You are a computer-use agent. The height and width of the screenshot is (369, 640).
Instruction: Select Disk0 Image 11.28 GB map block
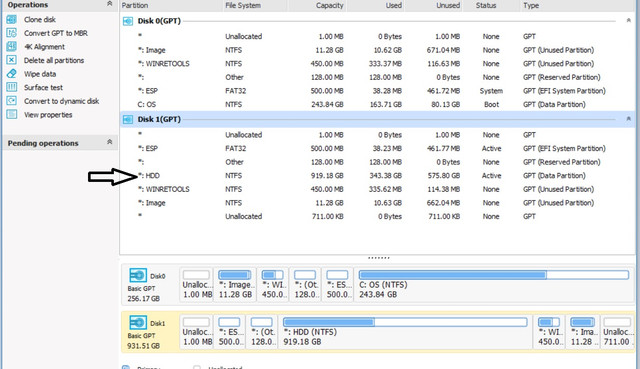click(x=235, y=285)
